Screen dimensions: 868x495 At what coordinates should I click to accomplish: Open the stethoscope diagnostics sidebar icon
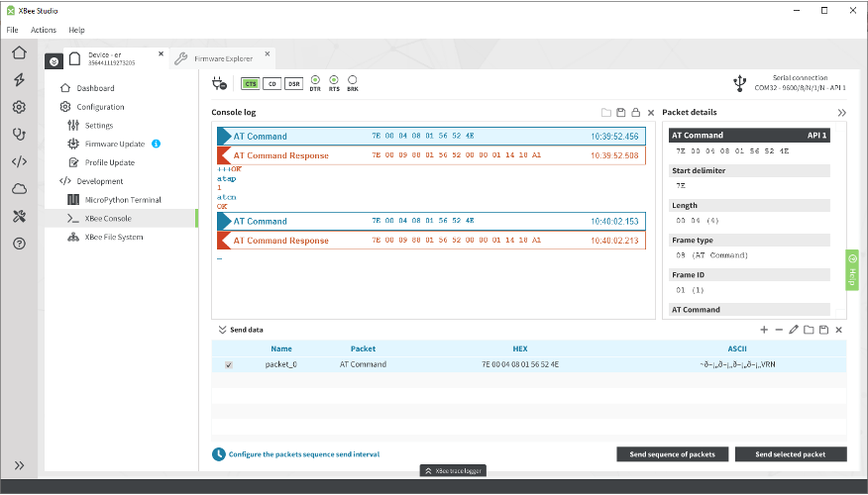point(20,135)
